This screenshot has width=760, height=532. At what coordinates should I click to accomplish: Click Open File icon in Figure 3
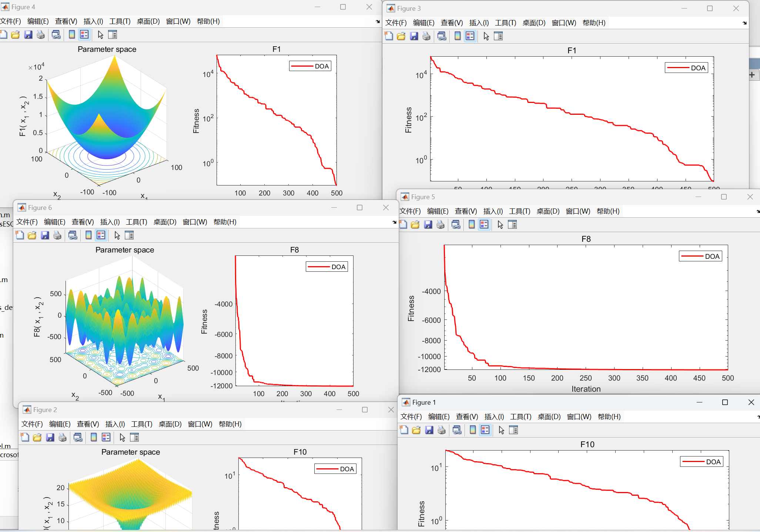click(401, 36)
